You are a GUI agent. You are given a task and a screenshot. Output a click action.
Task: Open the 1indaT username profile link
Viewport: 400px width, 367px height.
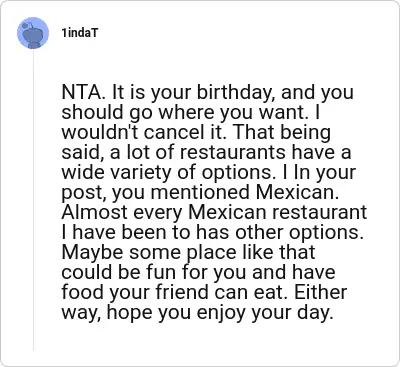pos(80,33)
